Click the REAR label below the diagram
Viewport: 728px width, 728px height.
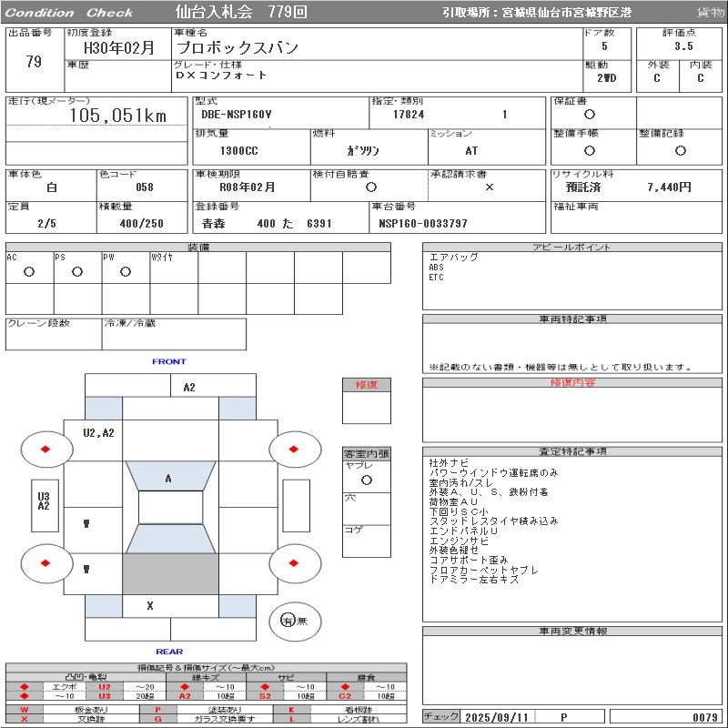pos(169,652)
